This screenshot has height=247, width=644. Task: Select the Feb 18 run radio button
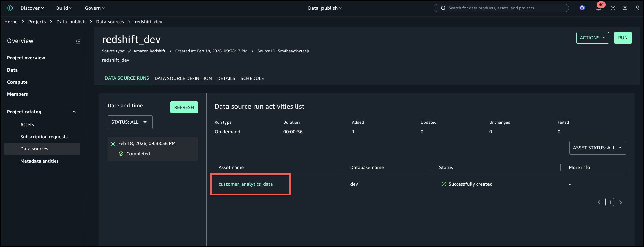(x=113, y=144)
